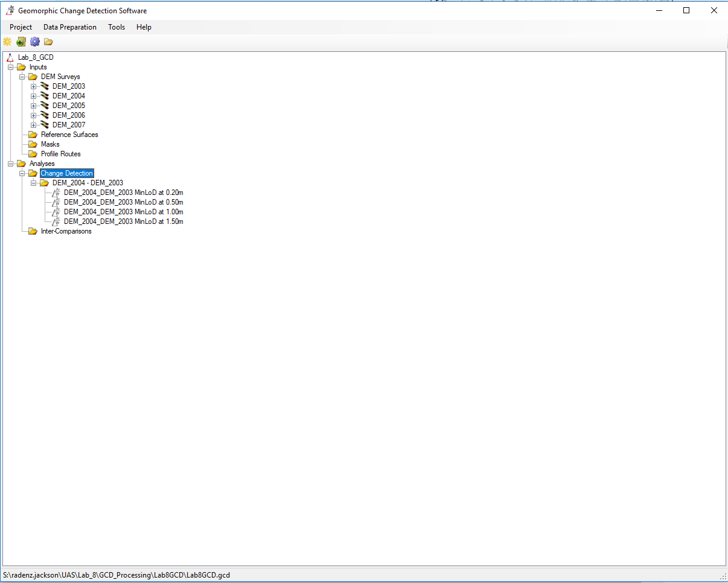Expand the DEM_2005 survey node

point(33,106)
